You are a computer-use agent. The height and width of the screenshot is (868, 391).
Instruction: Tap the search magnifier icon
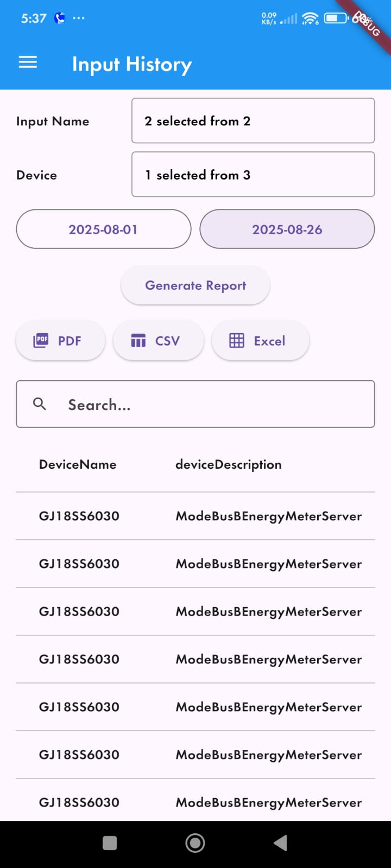coord(40,404)
